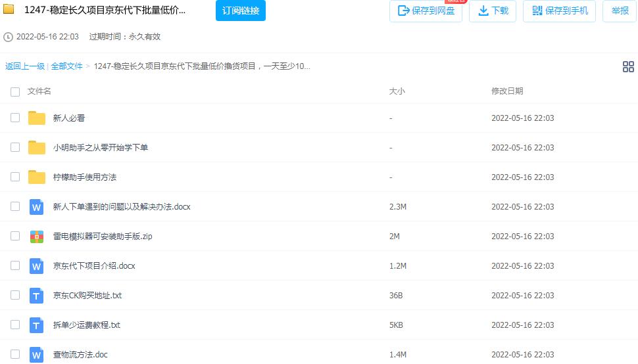Viewport: 638px width, 364px height.
Task: Select checkbox of 小明助手之从零开始学下单
Action: tap(15, 147)
